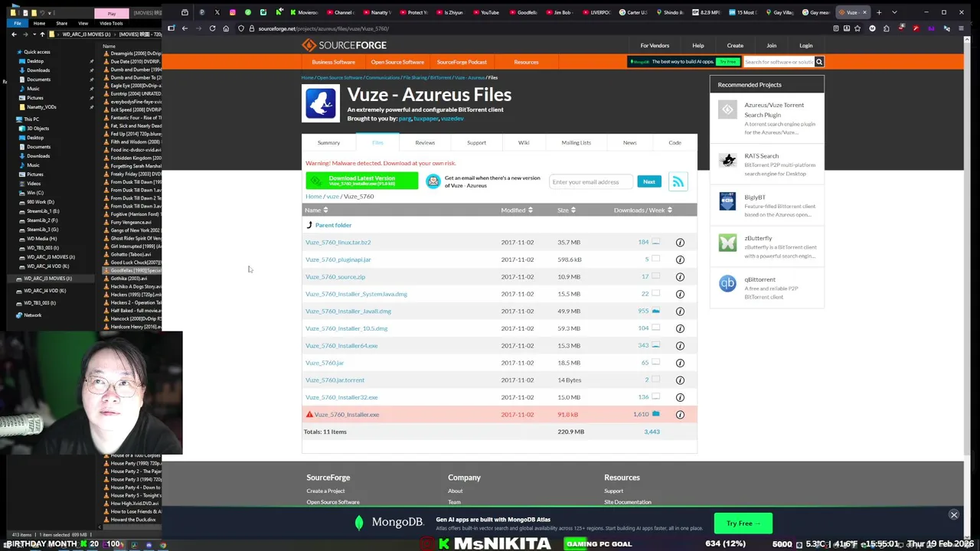This screenshot has width=980, height=551.
Task: Go up one folder in File Explorer
Action: (43, 34)
